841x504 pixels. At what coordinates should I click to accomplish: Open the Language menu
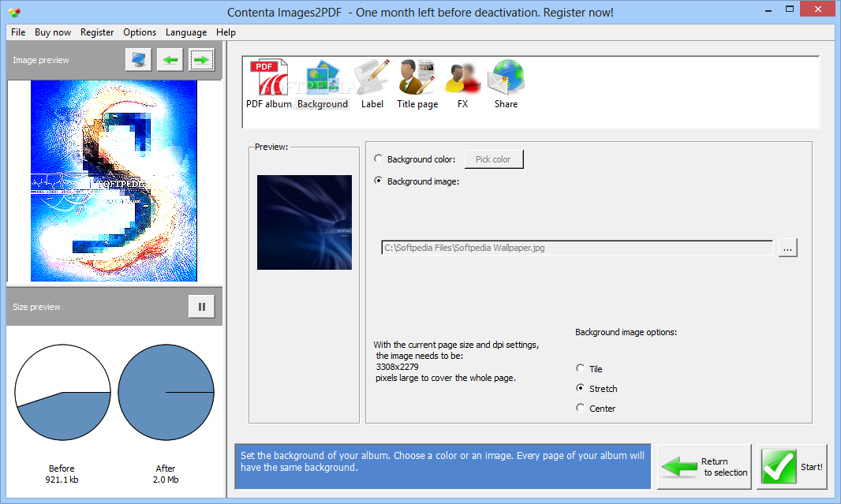186,32
